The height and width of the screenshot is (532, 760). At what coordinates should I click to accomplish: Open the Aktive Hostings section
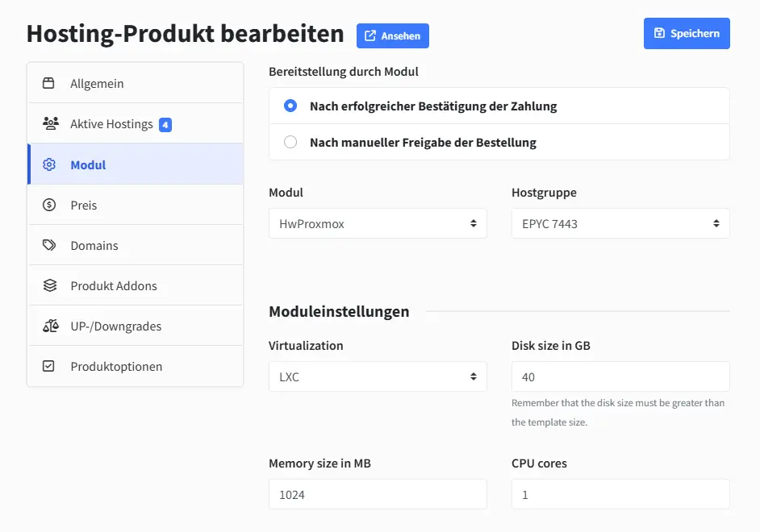pos(136,124)
